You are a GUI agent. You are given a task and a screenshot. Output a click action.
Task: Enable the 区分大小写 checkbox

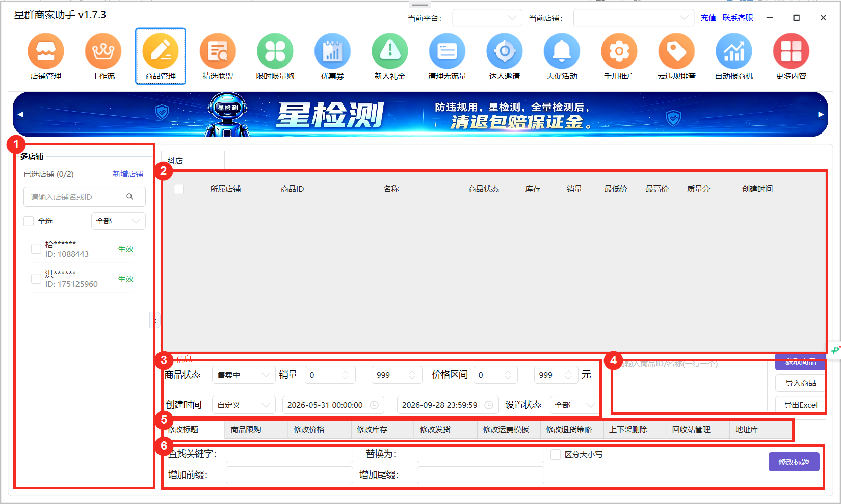coord(556,455)
